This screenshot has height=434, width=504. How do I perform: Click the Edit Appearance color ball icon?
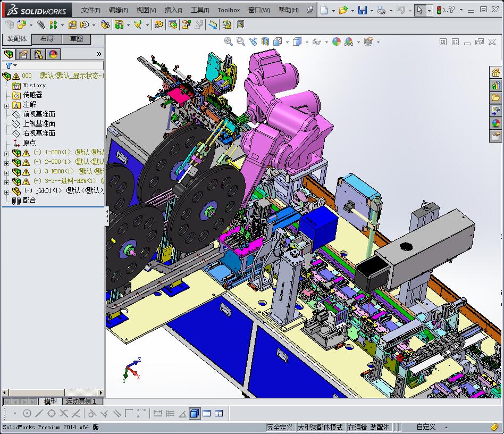(336, 41)
